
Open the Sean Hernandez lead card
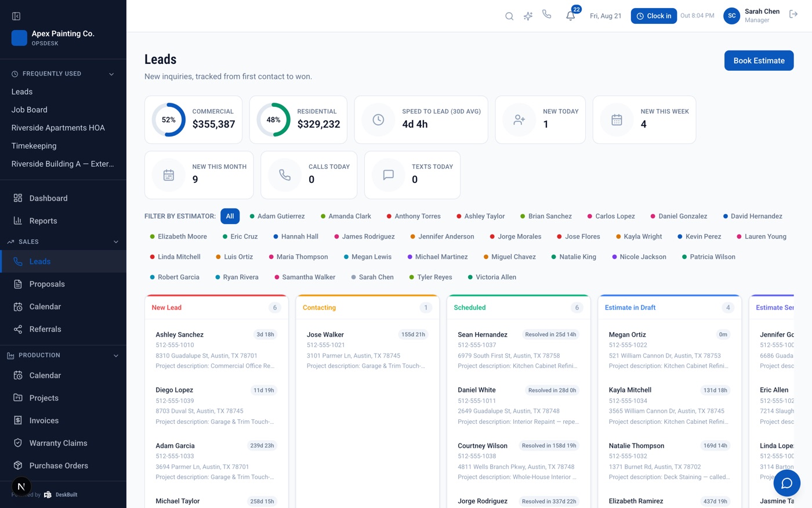pos(518,350)
